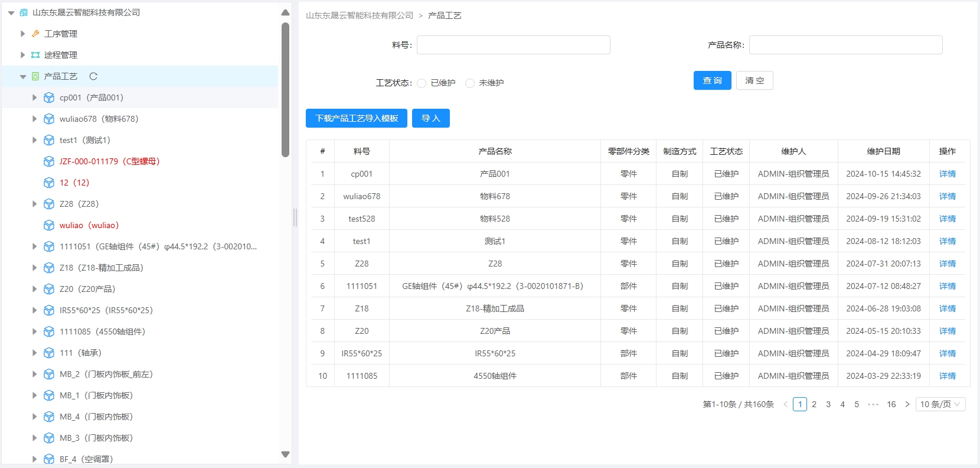Expand the test1 (测试1) node

point(34,140)
